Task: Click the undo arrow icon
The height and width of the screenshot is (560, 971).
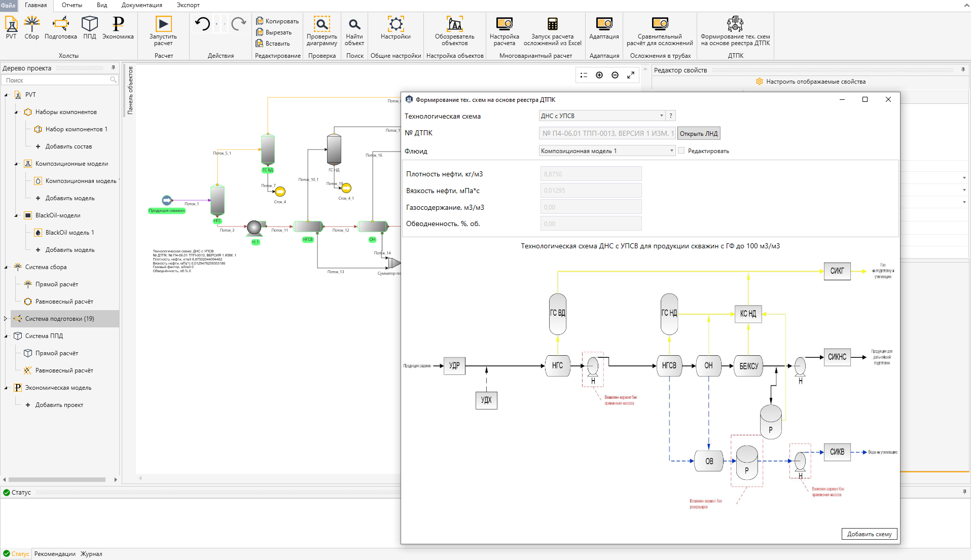Action: click(202, 23)
